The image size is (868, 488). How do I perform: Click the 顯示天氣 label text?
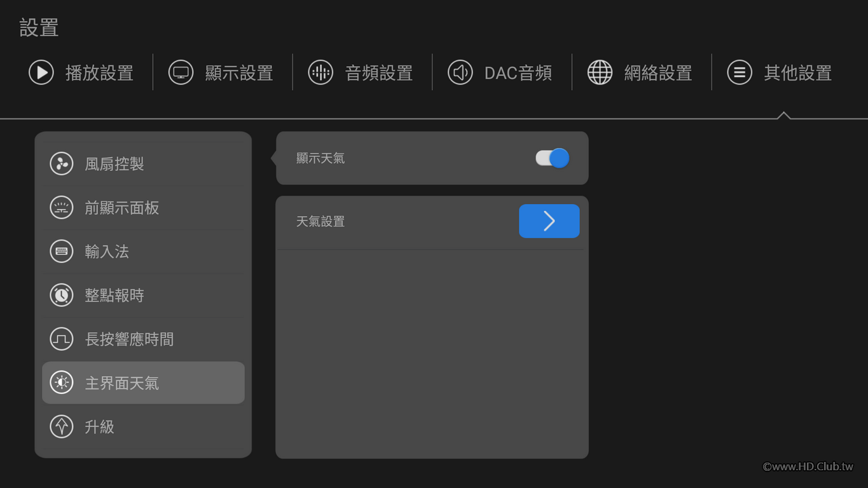320,158
